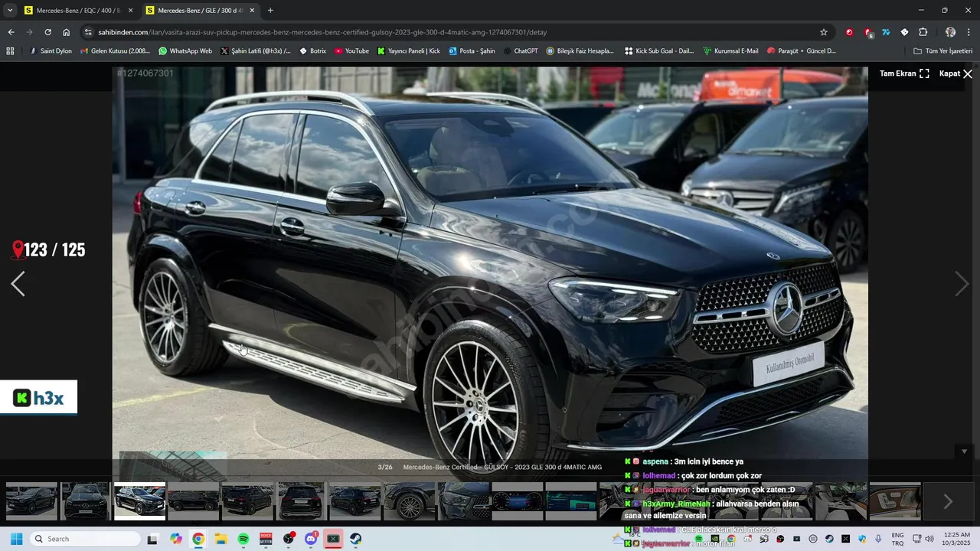
Task: Open the YouTube bookmark
Action: (352, 51)
